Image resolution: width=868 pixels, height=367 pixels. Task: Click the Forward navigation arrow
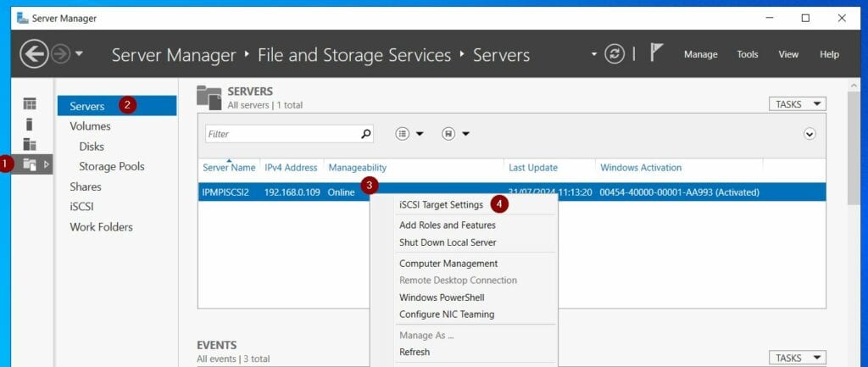coord(60,54)
